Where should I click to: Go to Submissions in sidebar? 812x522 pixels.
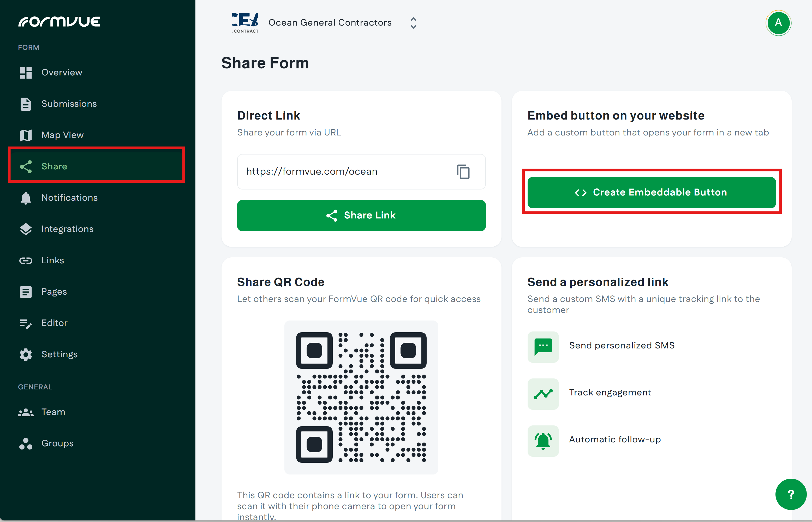pyautogui.click(x=69, y=104)
